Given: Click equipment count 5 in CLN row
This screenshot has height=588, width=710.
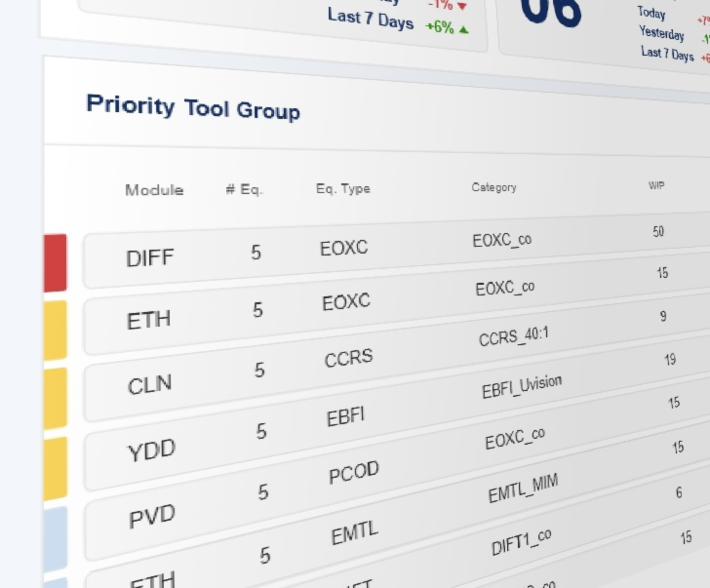Looking at the screenshot, I should [259, 370].
